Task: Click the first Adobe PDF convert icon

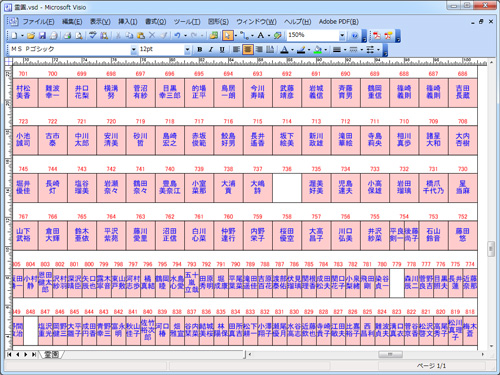Action: [x=377, y=36]
